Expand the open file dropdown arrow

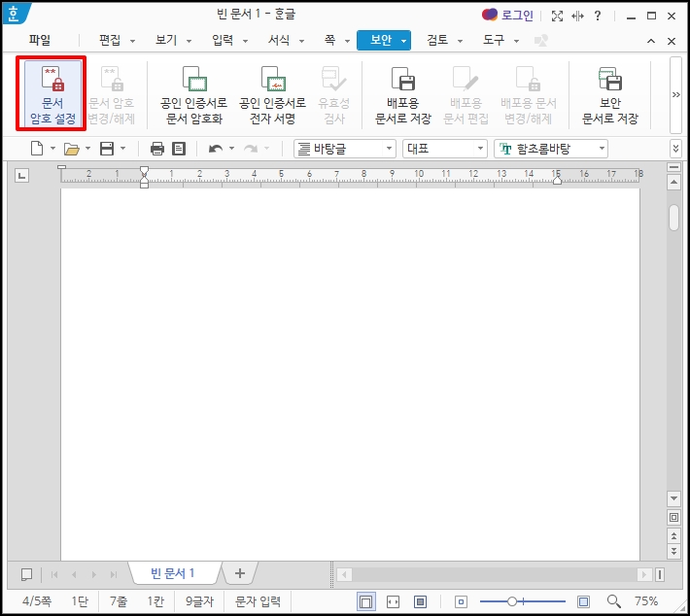(87, 149)
